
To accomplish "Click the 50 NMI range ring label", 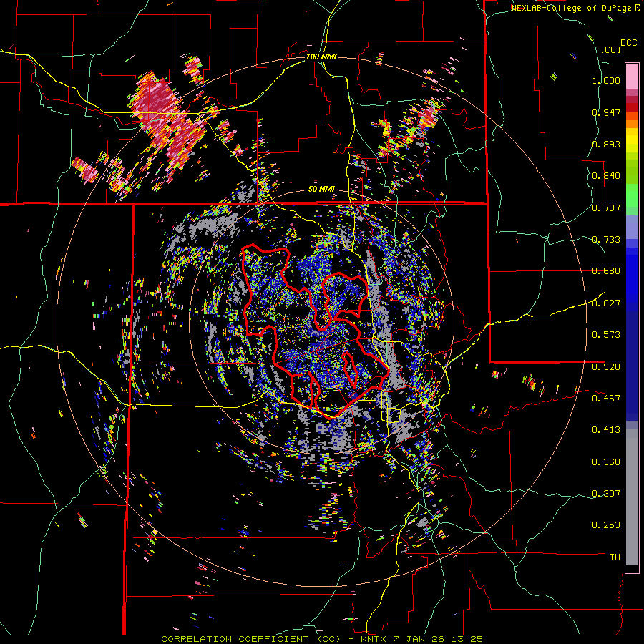I will (x=321, y=190).
